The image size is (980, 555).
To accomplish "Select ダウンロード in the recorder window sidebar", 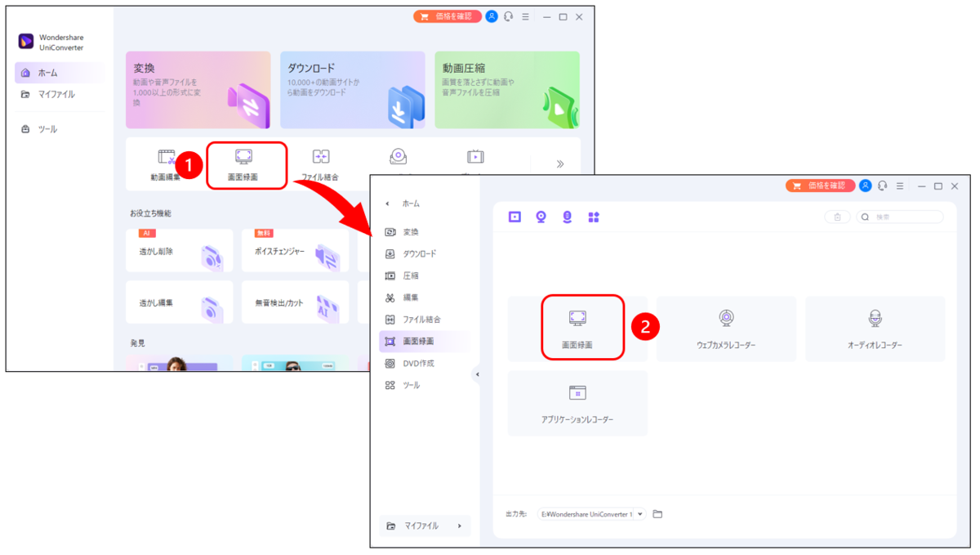I will (x=424, y=254).
